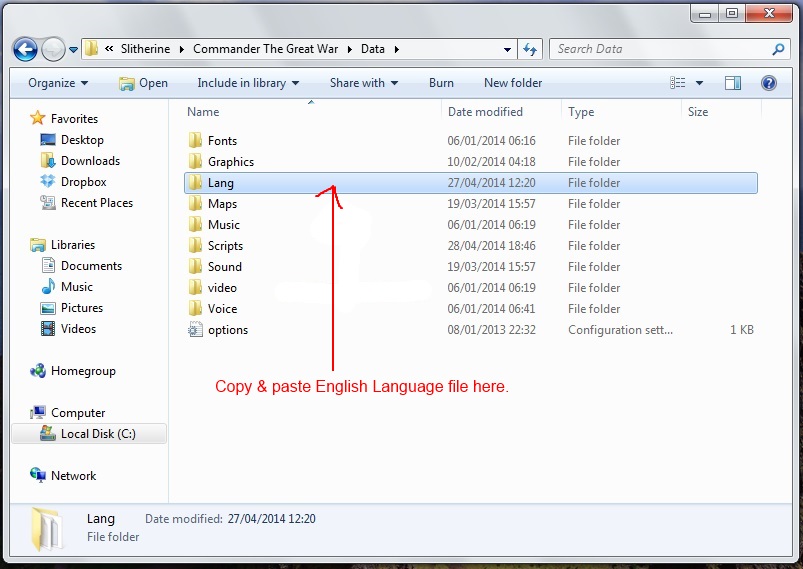Click the 27/04/2014 12:20 date of Lang
The height and width of the screenshot is (569, 803).
pos(491,182)
